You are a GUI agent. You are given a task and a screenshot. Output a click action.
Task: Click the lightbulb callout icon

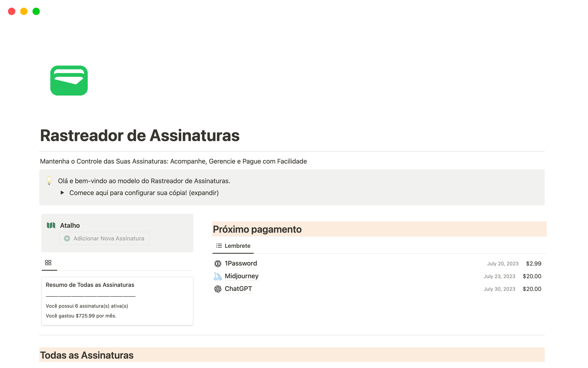click(49, 181)
